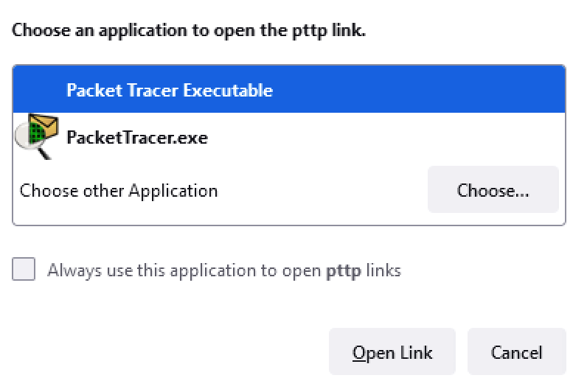Enable Always use this application checkbox
The image size is (573, 392).
point(24,269)
